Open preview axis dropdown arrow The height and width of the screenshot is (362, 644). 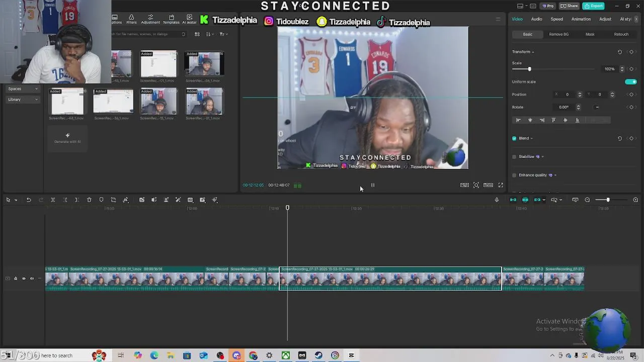[560, 200]
